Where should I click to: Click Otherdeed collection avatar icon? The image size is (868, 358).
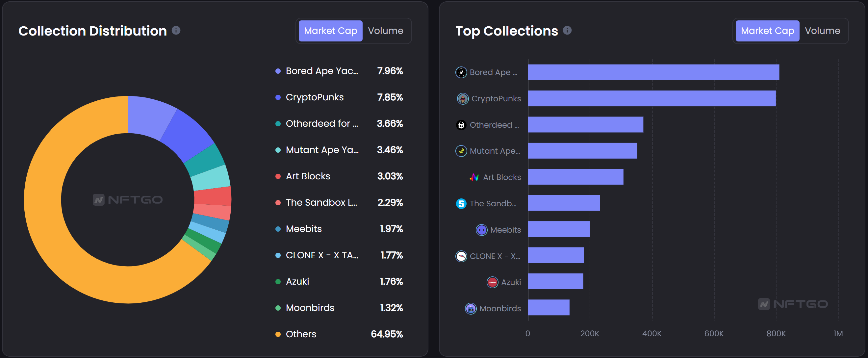click(x=461, y=125)
